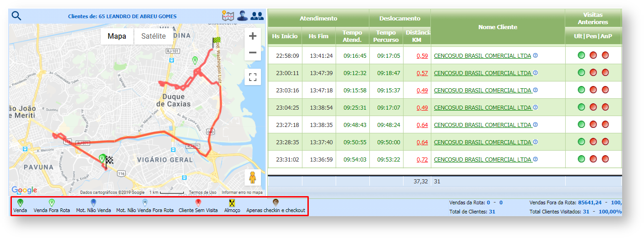
Task: Click info icon beside client in 23:00:11 row
Action: coord(535,73)
